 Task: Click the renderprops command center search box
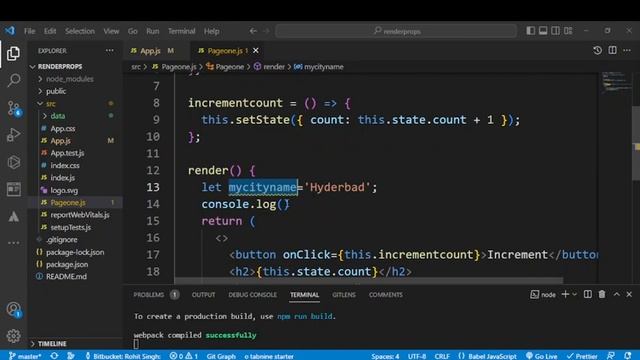point(396,31)
